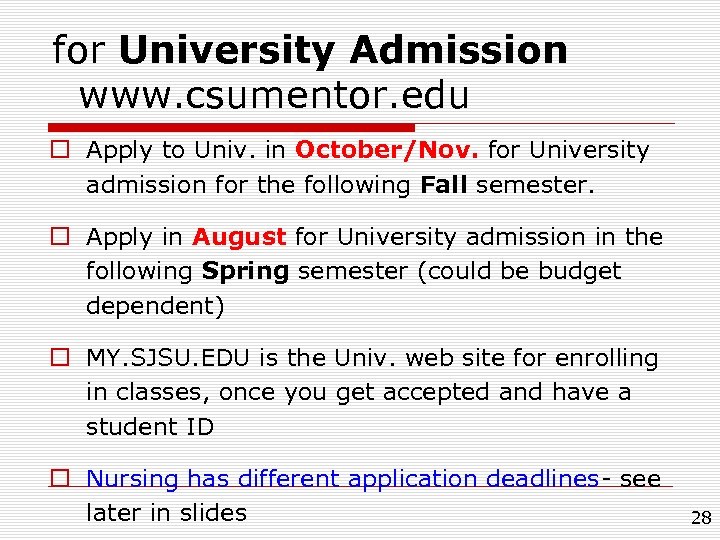The image size is (720, 540).
Task: Click the www.csumentor.edu web address
Action: click(x=273, y=95)
